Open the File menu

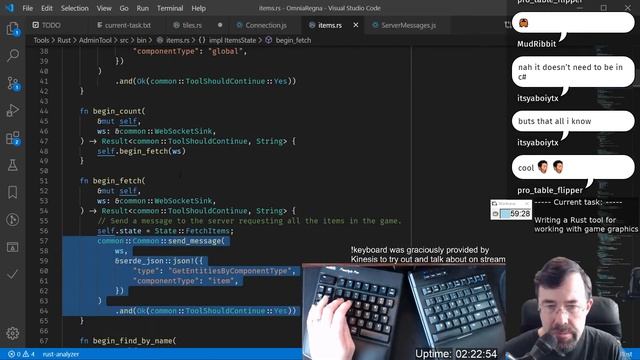pyautogui.click(x=27, y=8)
